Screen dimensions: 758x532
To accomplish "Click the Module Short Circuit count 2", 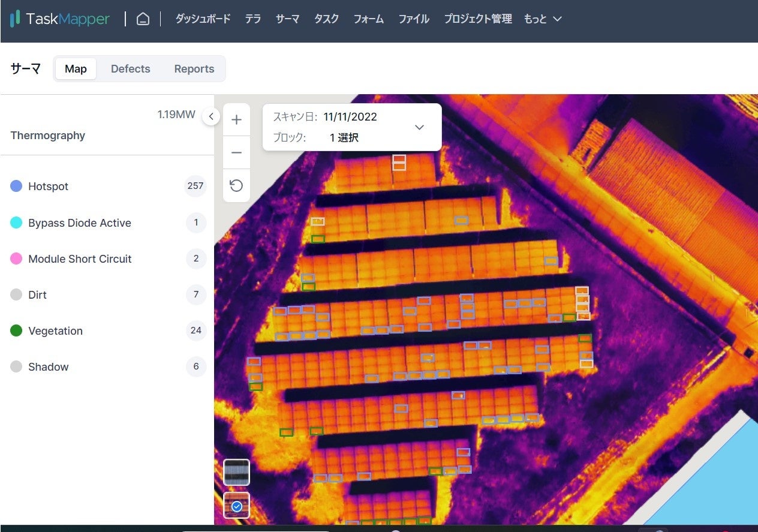I will (x=195, y=259).
